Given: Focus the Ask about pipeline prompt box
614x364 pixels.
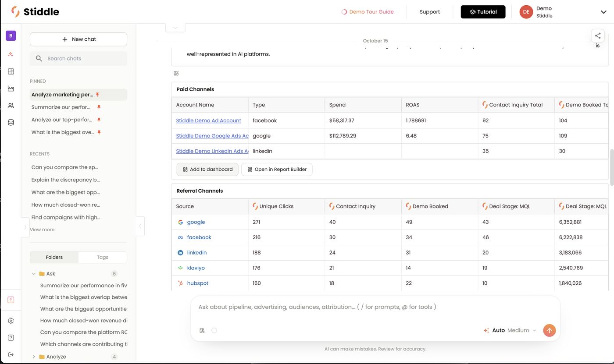Looking at the screenshot, I should pyautogui.click(x=375, y=307).
